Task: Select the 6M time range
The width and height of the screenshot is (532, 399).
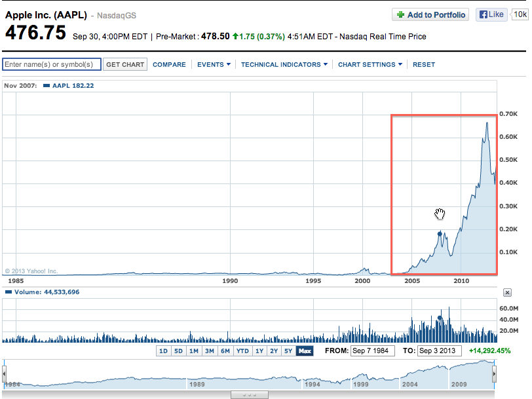Action: tap(225, 351)
